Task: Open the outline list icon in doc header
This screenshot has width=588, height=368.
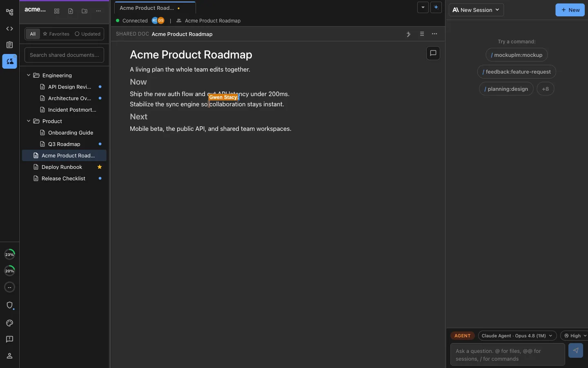Action: point(422,34)
